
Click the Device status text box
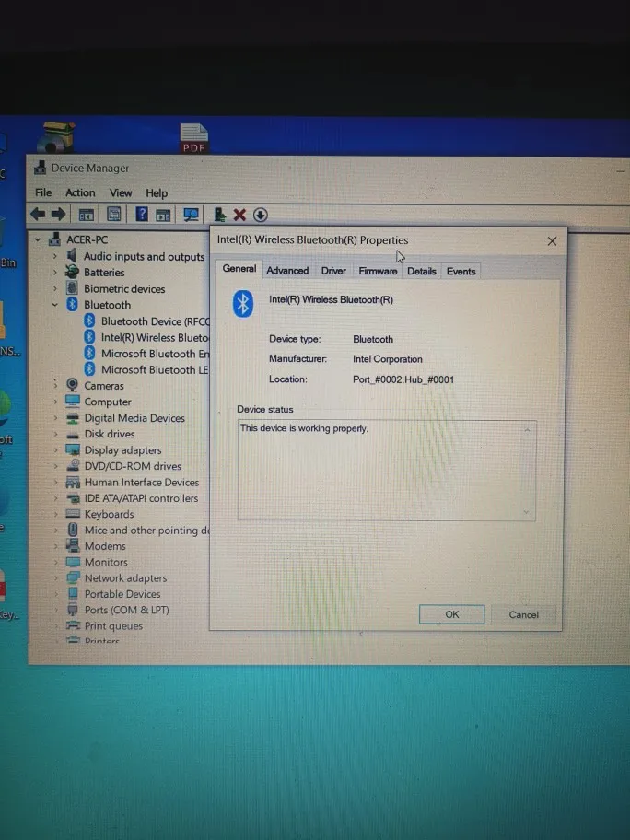386,471
